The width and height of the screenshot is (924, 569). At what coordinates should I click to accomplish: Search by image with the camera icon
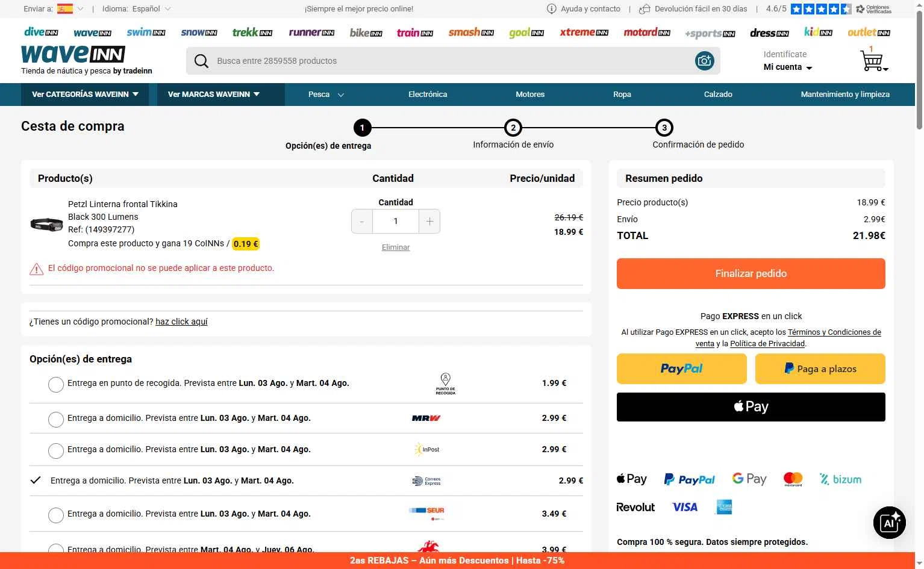[x=704, y=60]
